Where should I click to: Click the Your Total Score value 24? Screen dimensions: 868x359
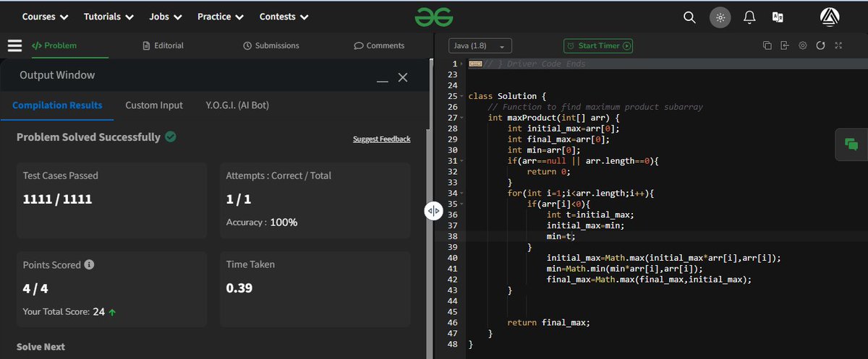pos(99,312)
